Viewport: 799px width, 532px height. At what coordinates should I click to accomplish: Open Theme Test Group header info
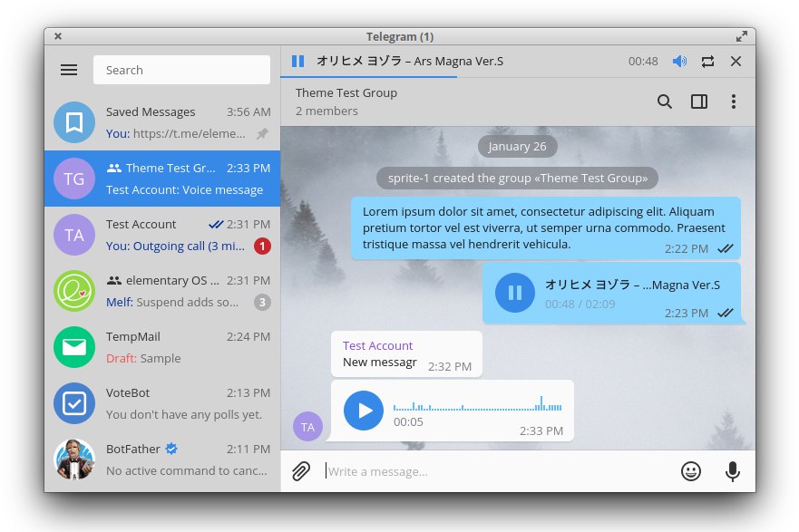[346, 92]
